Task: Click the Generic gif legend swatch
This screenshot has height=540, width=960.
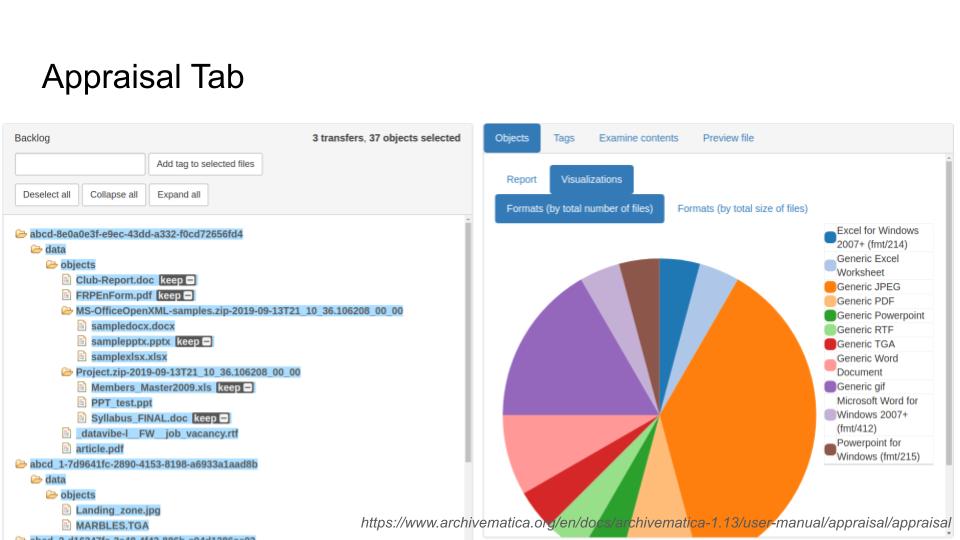Action: click(x=830, y=386)
